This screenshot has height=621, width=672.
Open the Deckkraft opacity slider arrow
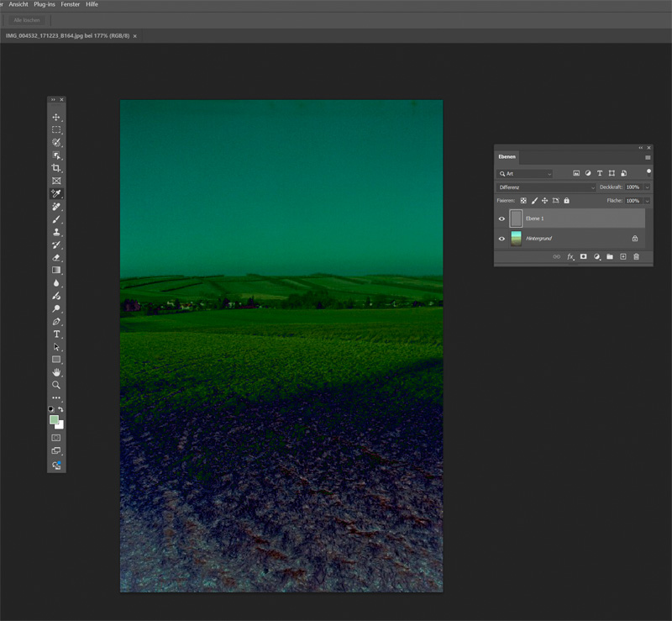(x=647, y=187)
